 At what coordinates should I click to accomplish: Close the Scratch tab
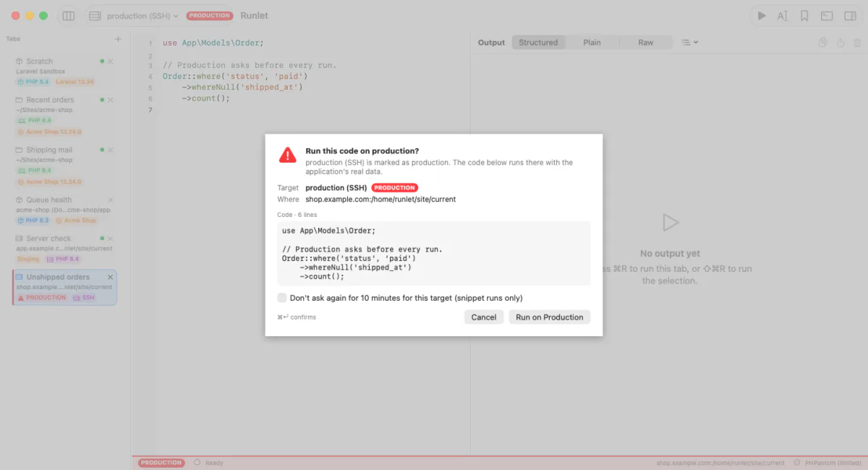coord(111,61)
